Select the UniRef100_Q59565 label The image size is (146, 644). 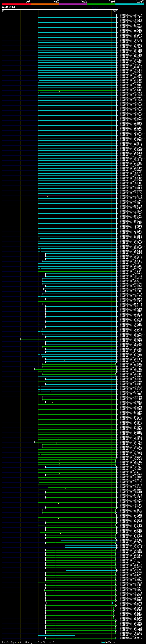click(x=131, y=620)
